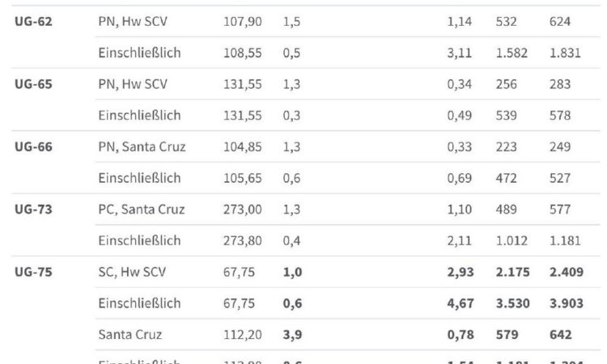Click the UG-73 hole identifier
The image size is (607, 364).
point(33,210)
